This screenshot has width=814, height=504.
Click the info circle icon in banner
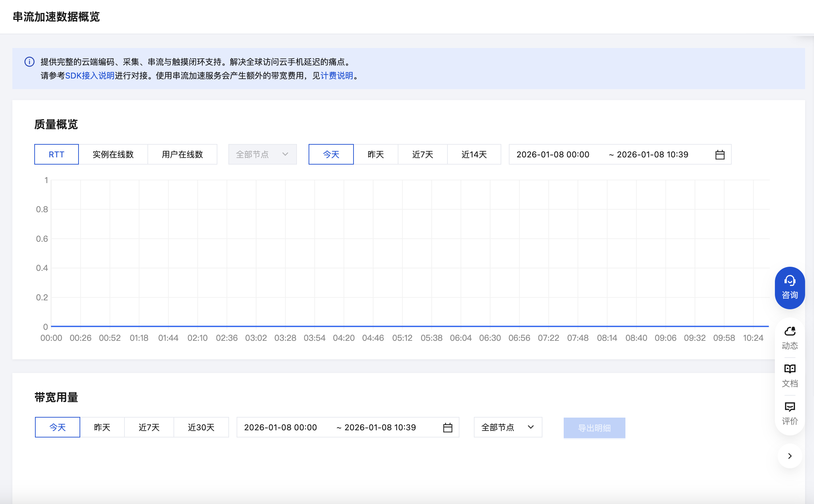[x=29, y=62]
